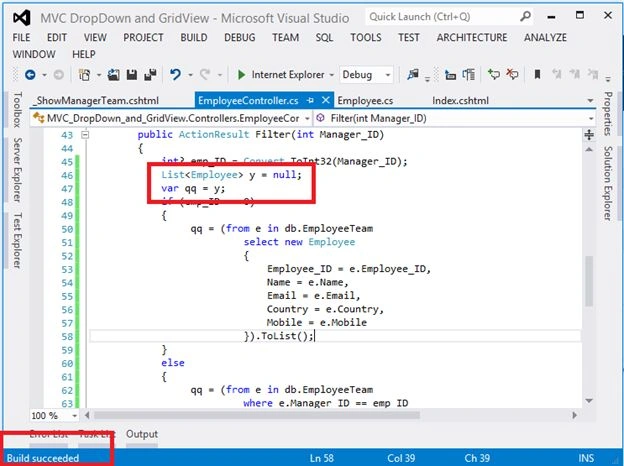Open the Navigate Backward history dropdown arrow
This screenshot has height=466, width=624.
coord(45,75)
